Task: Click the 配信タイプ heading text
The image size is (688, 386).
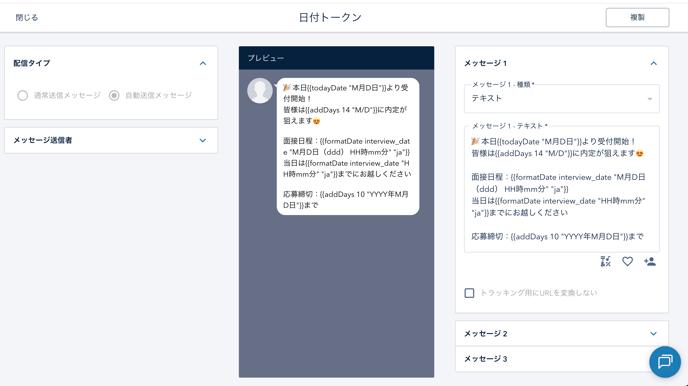Action: click(32, 64)
